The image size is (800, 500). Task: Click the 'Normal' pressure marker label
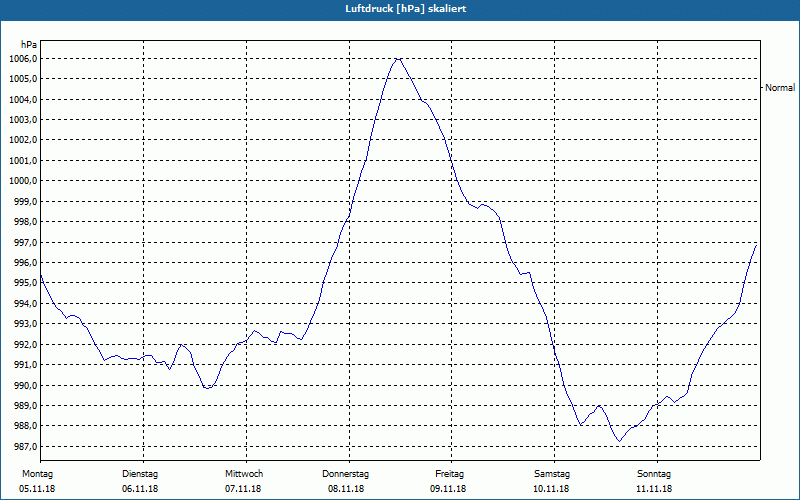(780, 88)
